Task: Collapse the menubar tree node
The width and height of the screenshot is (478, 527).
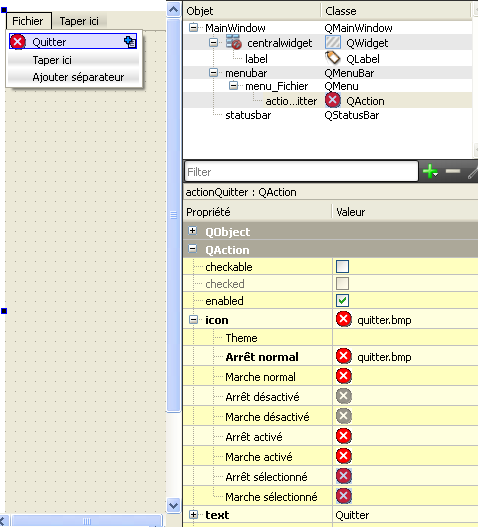Action: [213, 72]
